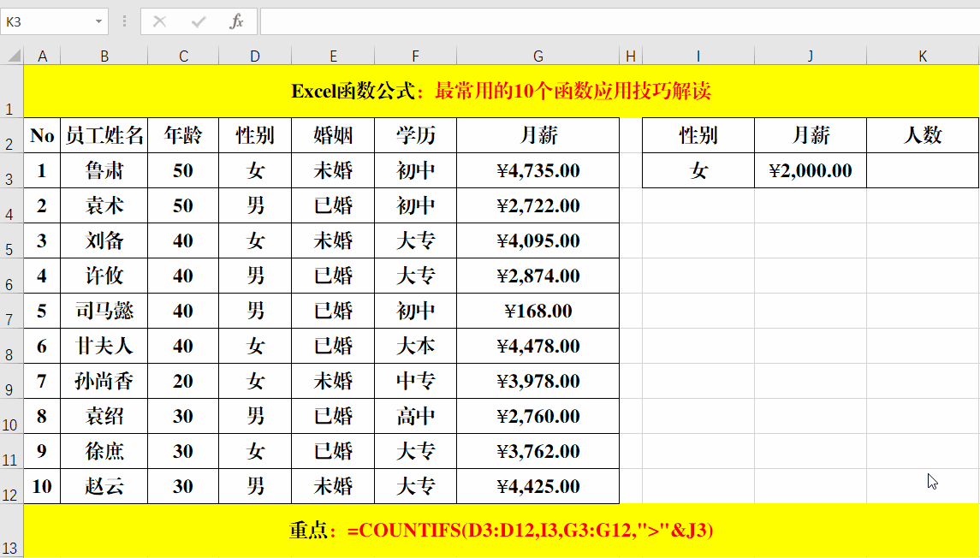Click the name cell 司马懿

(104, 312)
